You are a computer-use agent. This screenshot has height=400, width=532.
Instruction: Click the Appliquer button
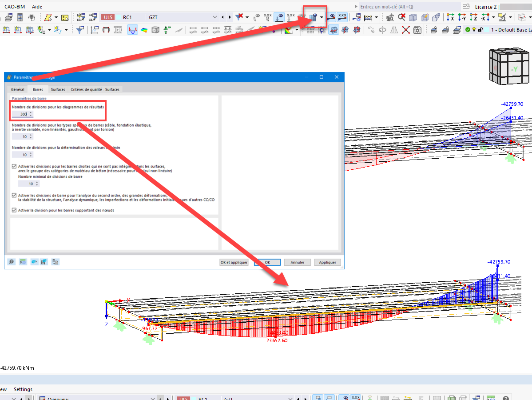pyautogui.click(x=327, y=262)
